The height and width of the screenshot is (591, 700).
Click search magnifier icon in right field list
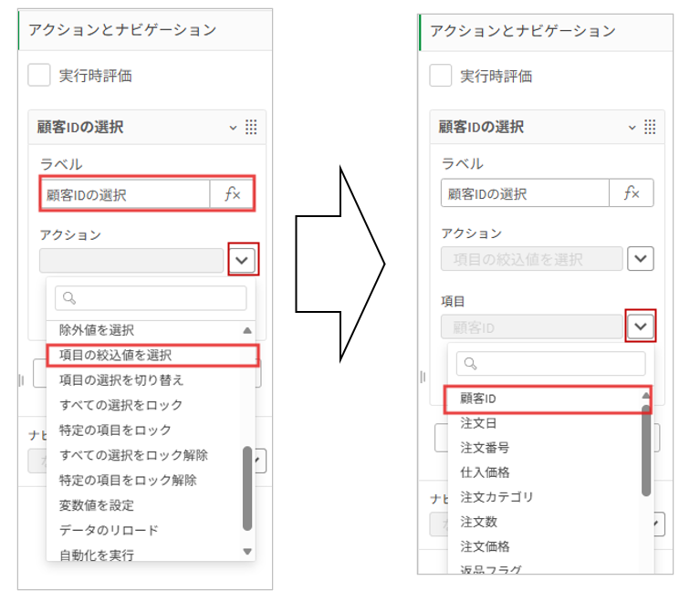467,364
